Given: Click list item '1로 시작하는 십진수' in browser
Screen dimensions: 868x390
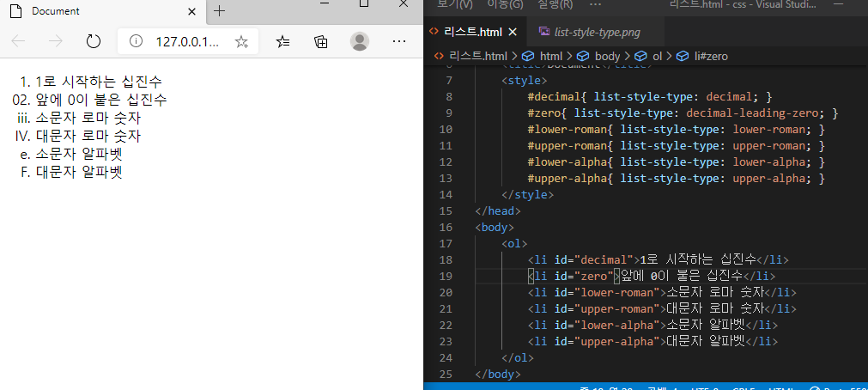Looking at the screenshot, I should (x=99, y=82).
